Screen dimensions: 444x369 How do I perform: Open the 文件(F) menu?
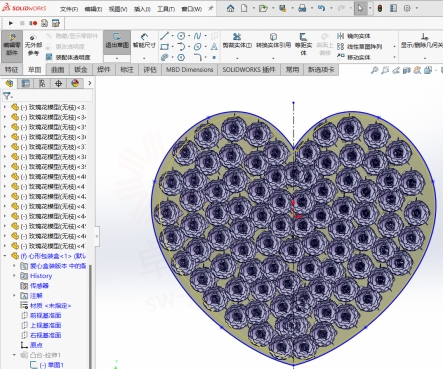69,9
